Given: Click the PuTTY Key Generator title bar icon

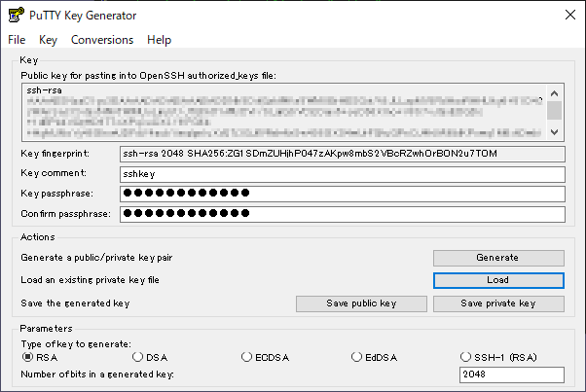Looking at the screenshot, I should pos(17,15).
